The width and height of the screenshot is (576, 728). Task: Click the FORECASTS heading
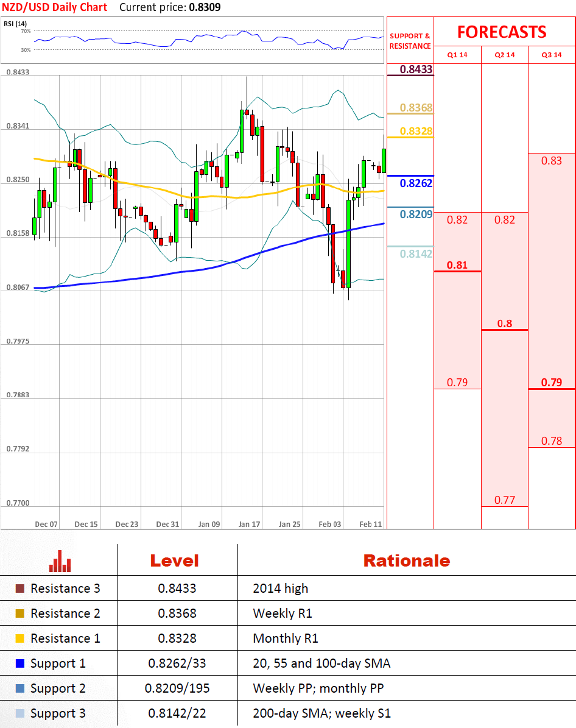(502, 32)
